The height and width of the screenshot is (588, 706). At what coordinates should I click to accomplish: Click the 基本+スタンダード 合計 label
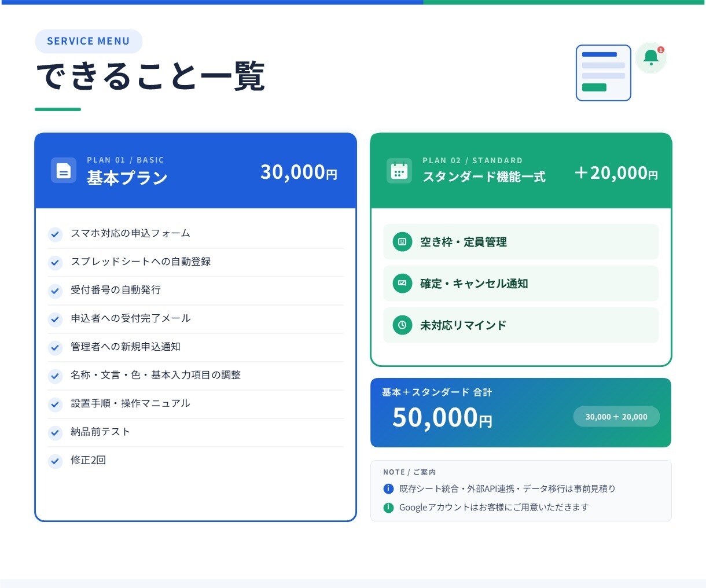coord(437,392)
